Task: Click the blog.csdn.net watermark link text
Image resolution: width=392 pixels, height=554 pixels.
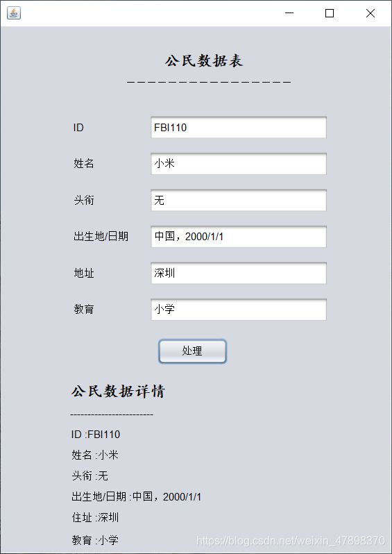Action: click(x=290, y=541)
